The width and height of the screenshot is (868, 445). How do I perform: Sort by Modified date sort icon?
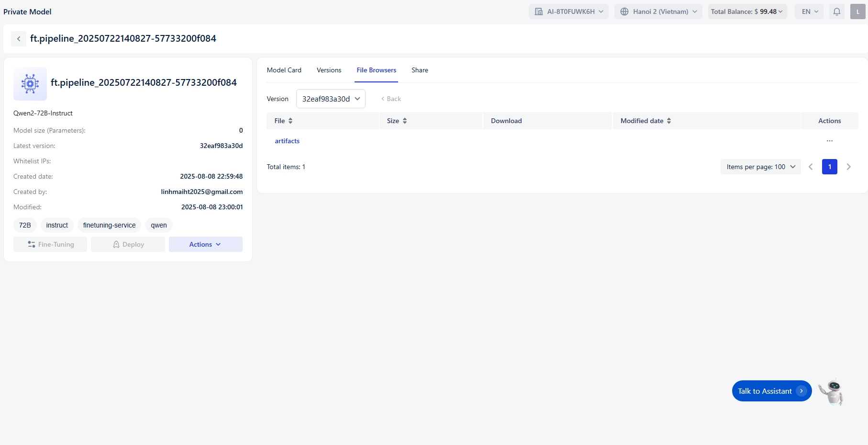tap(669, 121)
